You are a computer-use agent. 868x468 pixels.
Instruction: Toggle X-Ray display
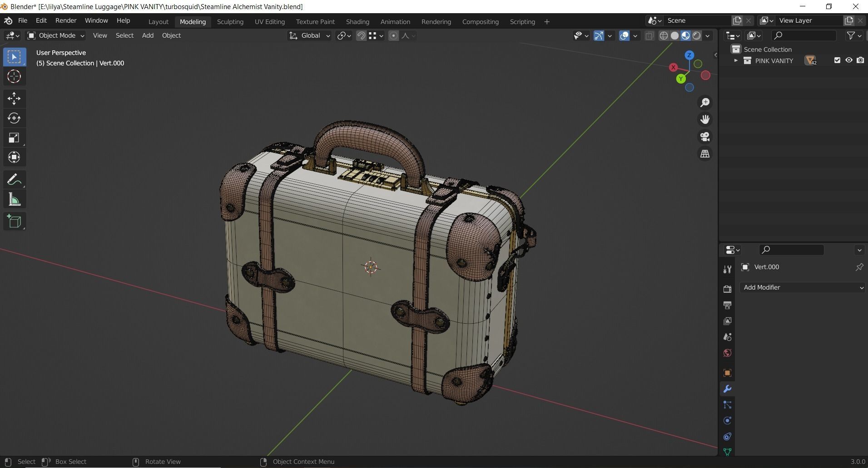pos(650,36)
